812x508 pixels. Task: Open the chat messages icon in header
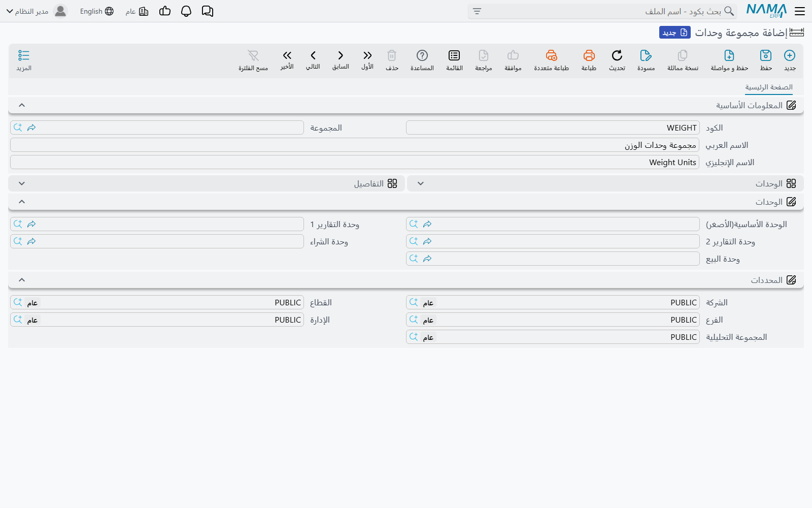[x=208, y=11]
